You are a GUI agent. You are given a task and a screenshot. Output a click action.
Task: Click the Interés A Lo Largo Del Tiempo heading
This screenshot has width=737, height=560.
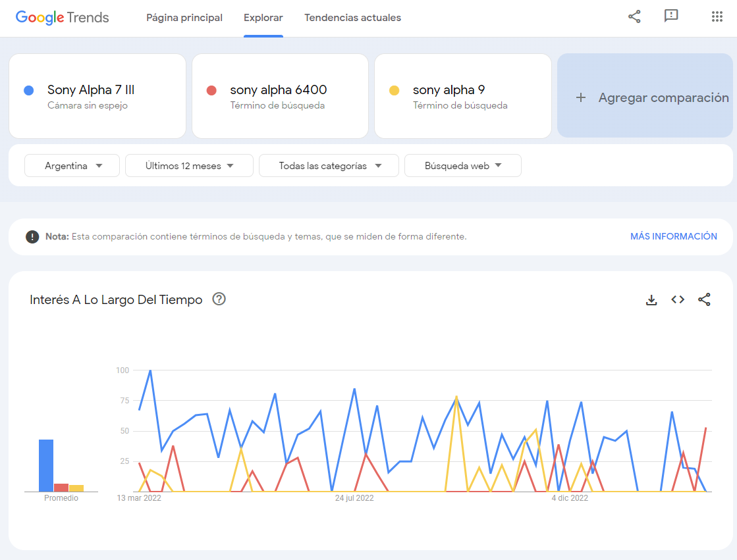(x=116, y=299)
